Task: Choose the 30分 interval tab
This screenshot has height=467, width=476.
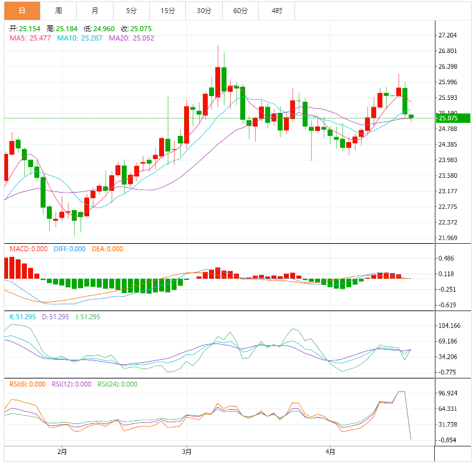Action: tap(203, 11)
